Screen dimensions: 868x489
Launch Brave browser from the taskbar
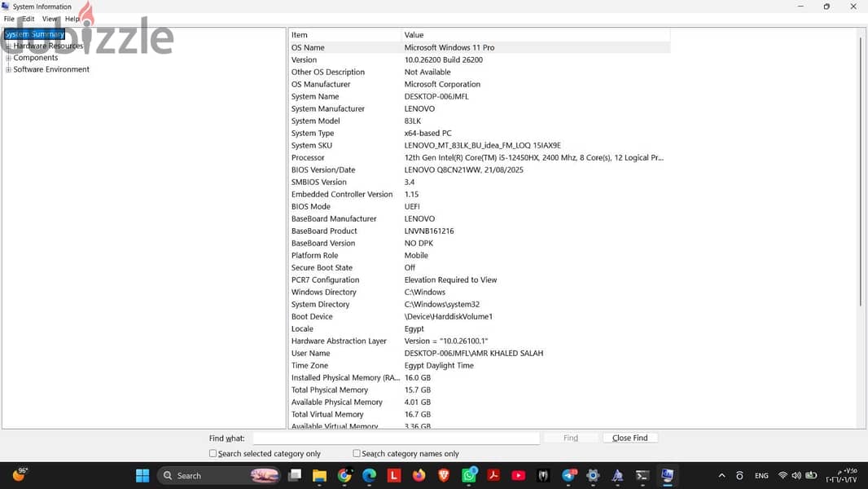pyautogui.click(x=444, y=476)
